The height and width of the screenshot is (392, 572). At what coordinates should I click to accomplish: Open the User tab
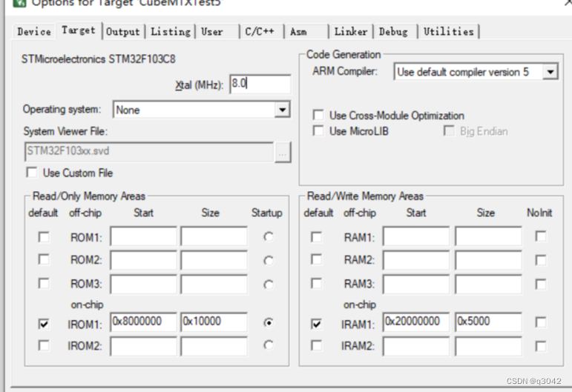(x=217, y=32)
